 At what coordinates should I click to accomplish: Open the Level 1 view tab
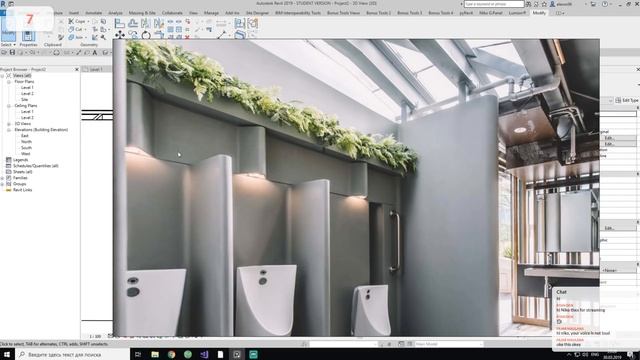(x=96, y=69)
